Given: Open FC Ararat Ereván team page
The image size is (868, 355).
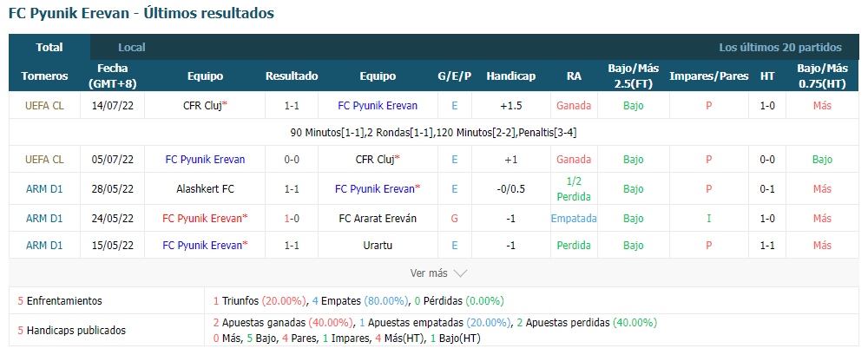Looking at the screenshot, I should point(378,218).
